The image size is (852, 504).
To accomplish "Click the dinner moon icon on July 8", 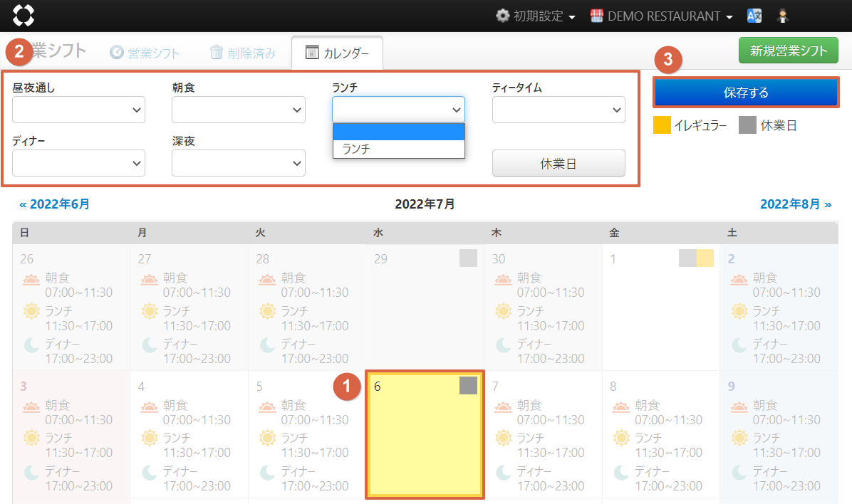I will pos(622,471).
